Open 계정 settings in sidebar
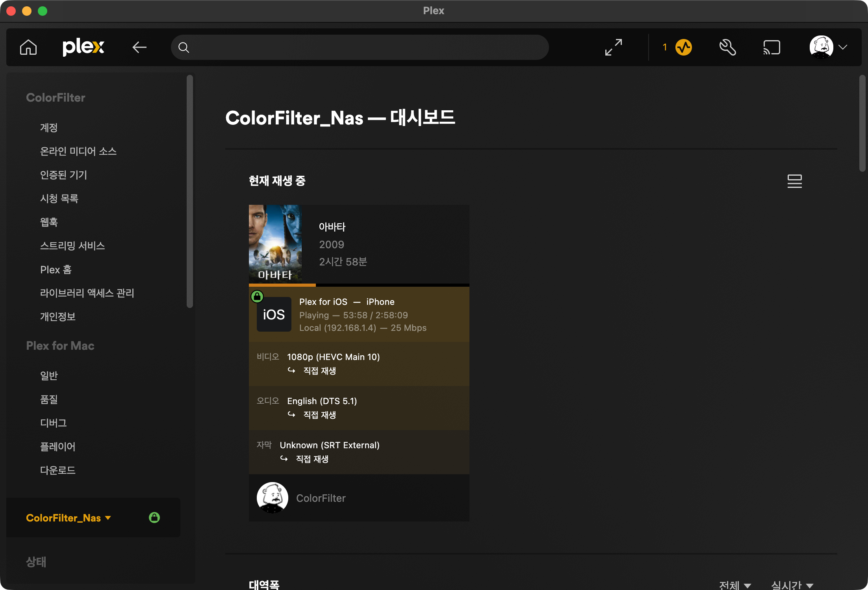 (49, 128)
